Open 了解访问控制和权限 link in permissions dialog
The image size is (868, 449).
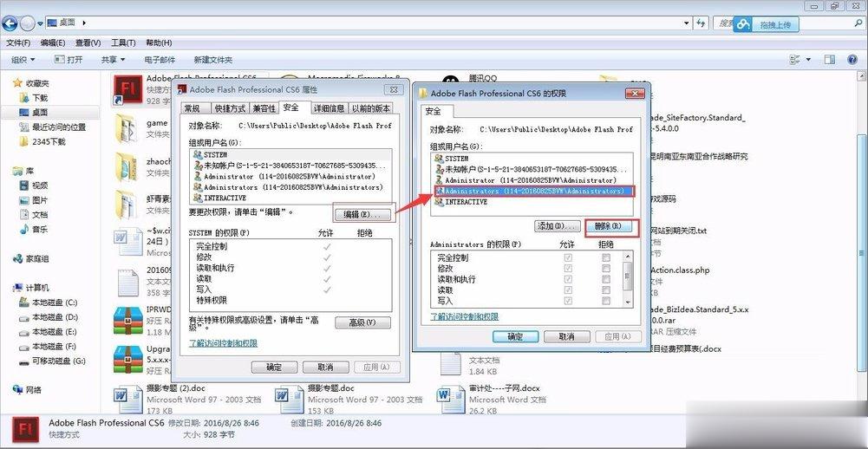[465, 316]
